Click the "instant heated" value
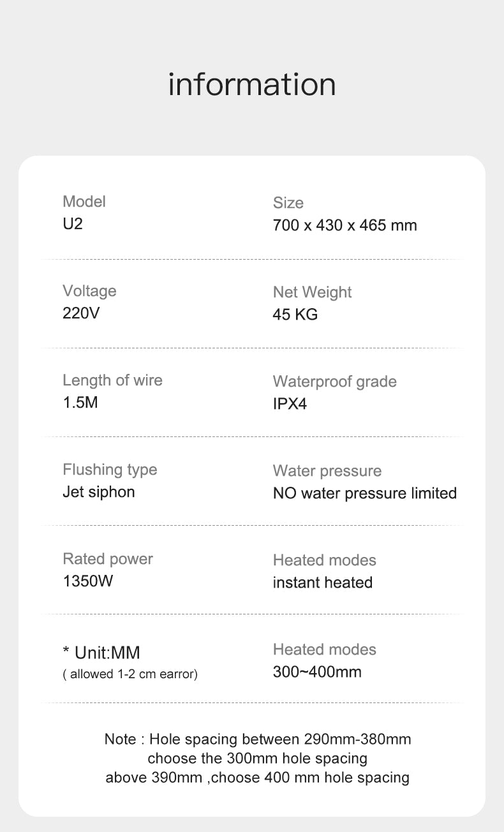This screenshot has height=832, width=504. pos(322,583)
